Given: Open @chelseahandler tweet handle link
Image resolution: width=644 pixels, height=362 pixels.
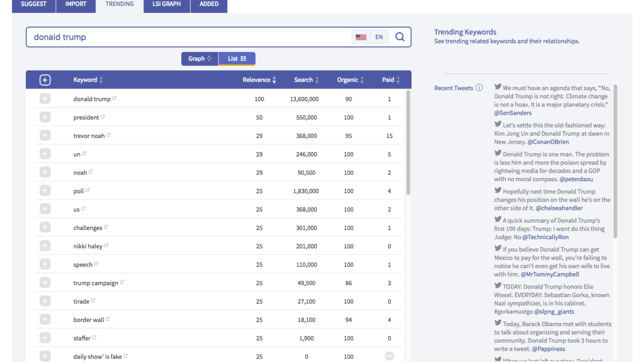Looking at the screenshot, I should click(559, 208).
